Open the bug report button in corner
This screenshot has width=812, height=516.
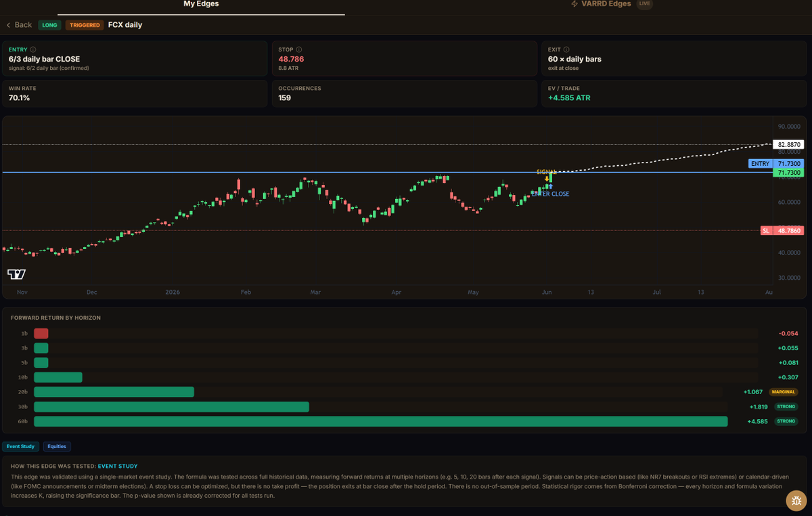pos(796,502)
